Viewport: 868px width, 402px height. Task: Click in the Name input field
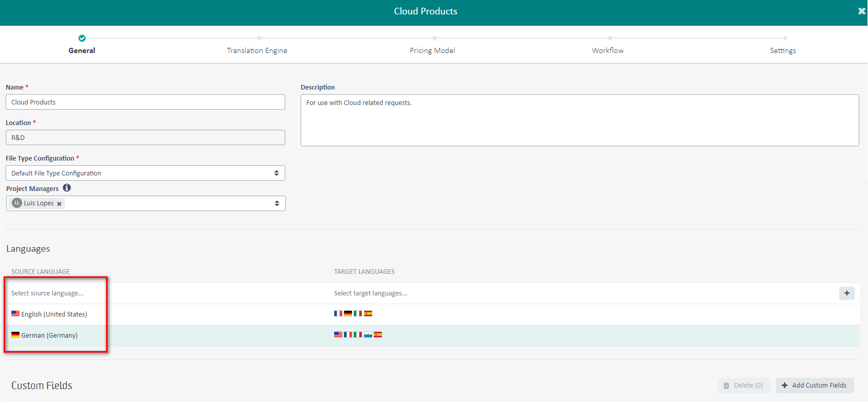145,102
